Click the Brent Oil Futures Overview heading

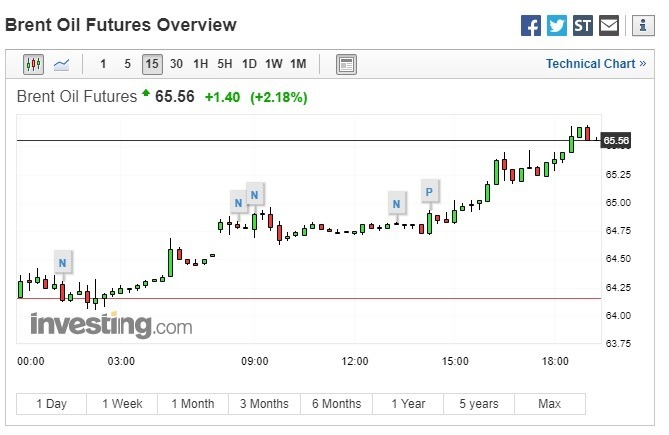click(x=121, y=25)
